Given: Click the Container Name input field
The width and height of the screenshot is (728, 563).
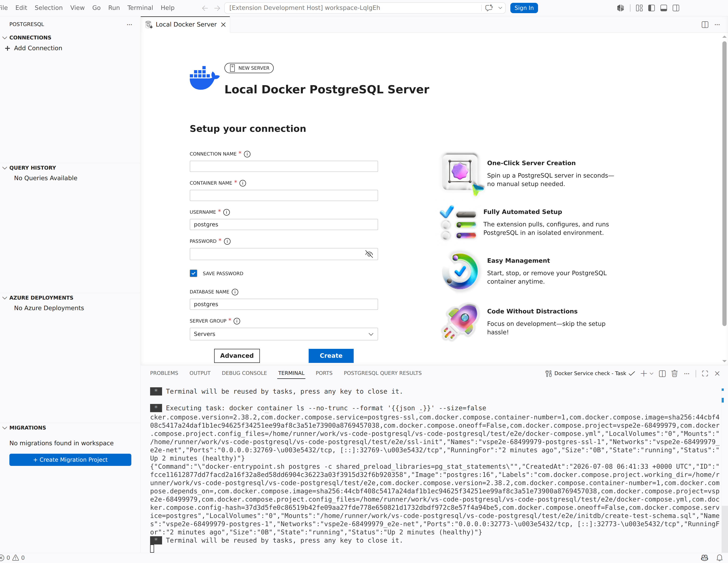Looking at the screenshot, I should [x=284, y=195].
